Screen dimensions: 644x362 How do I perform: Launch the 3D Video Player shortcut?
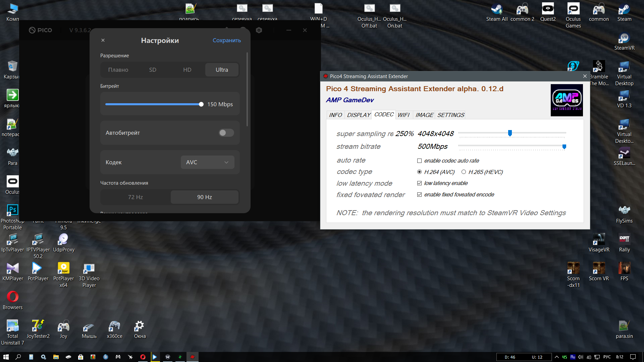pos(89,275)
